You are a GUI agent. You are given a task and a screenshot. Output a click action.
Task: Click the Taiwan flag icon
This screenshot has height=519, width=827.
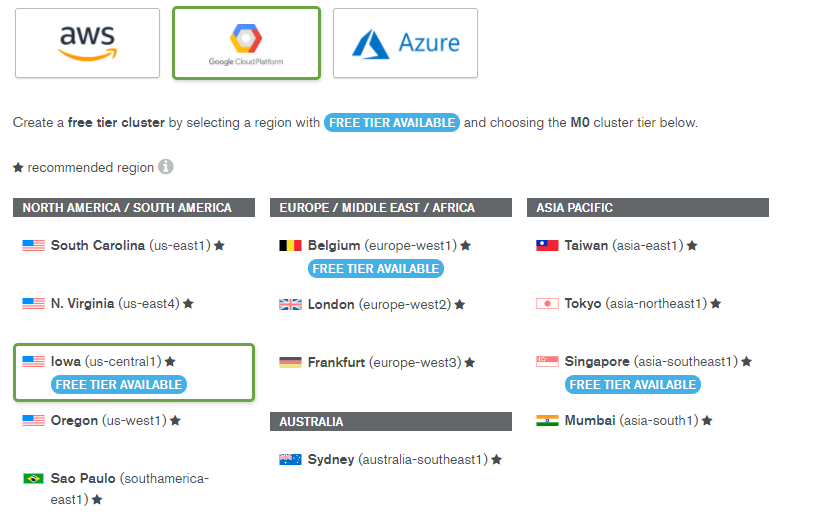coord(547,245)
